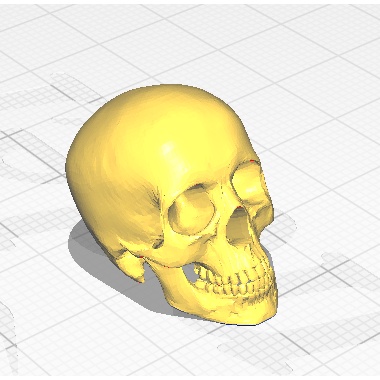
Task: Click the cheekbone below the left socket
Action: click(180, 248)
